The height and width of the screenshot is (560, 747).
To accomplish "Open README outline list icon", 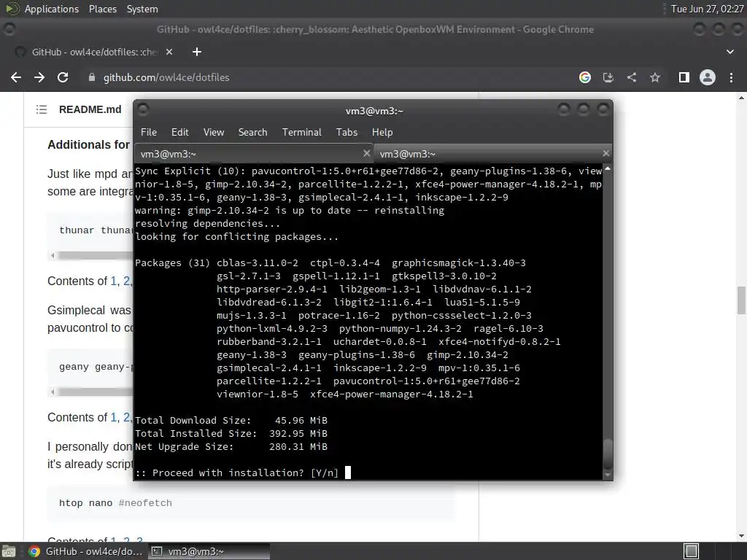I will pos(42,109).
